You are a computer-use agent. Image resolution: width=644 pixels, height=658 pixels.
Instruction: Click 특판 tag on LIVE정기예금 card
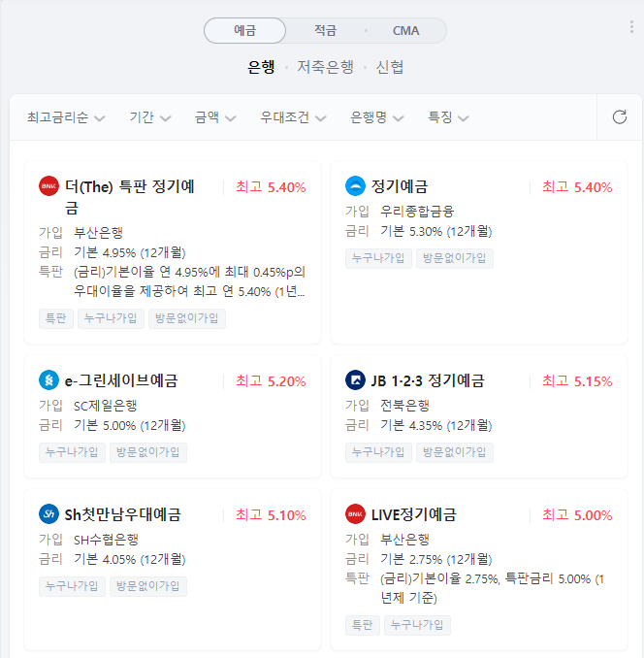tap(363, 625)
